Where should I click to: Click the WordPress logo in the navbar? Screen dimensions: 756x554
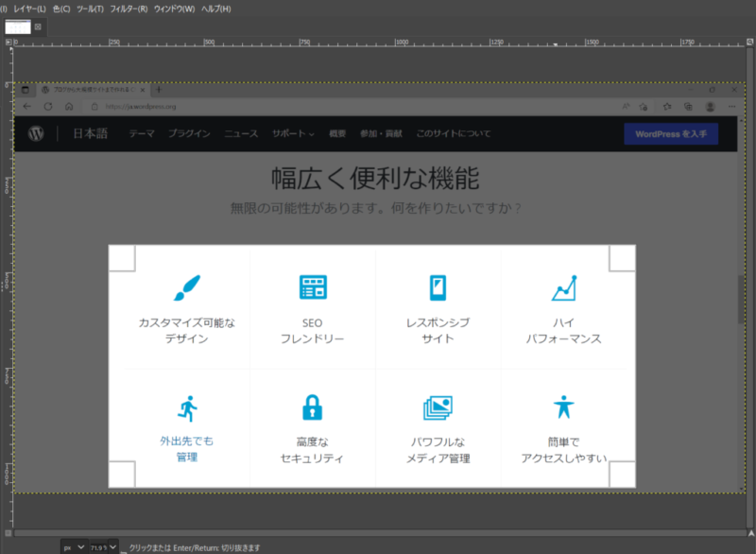36,133
